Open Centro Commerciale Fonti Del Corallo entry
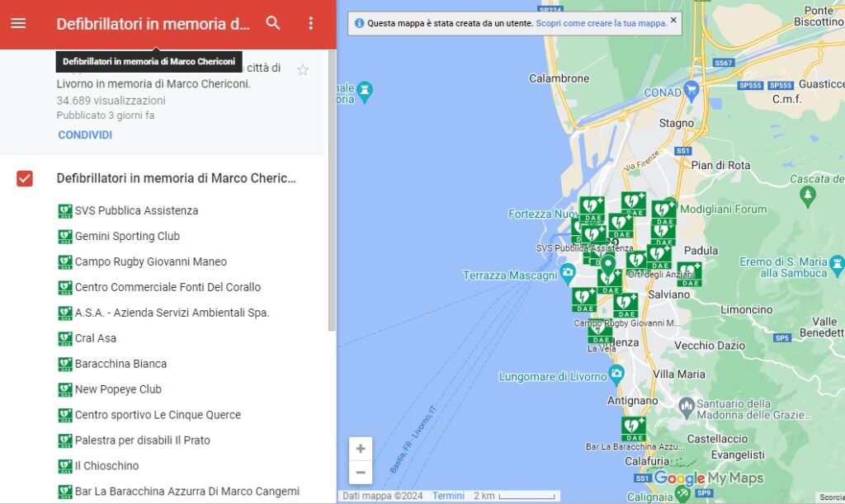This screenshot has height=504, width=845. (168, 287)
